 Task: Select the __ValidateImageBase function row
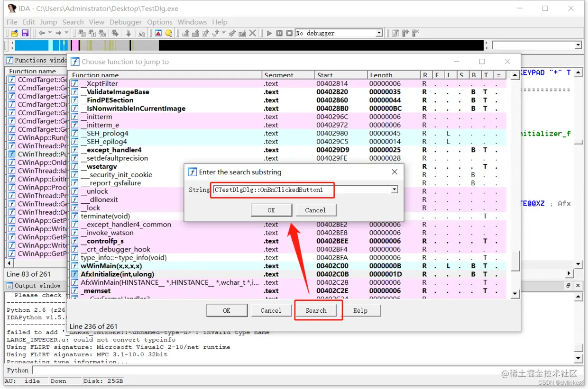pyautogui.click(x=288, y=92)
